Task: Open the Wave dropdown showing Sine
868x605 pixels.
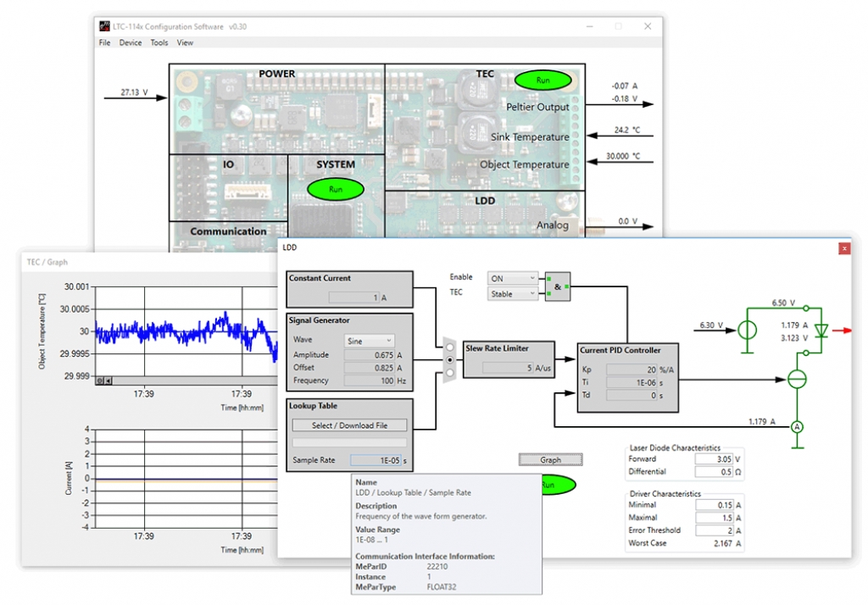Action: (370, 339)
